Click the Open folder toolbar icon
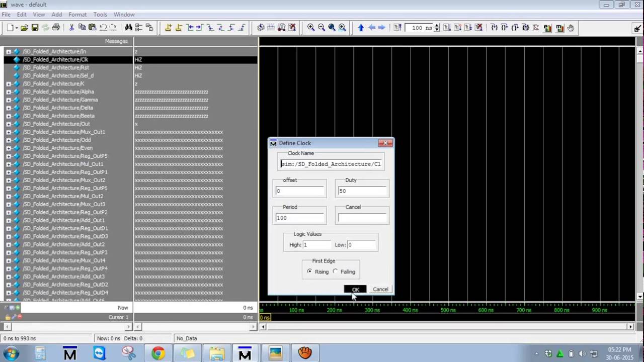The image size is (644, 362). click(x=24, y=28)
